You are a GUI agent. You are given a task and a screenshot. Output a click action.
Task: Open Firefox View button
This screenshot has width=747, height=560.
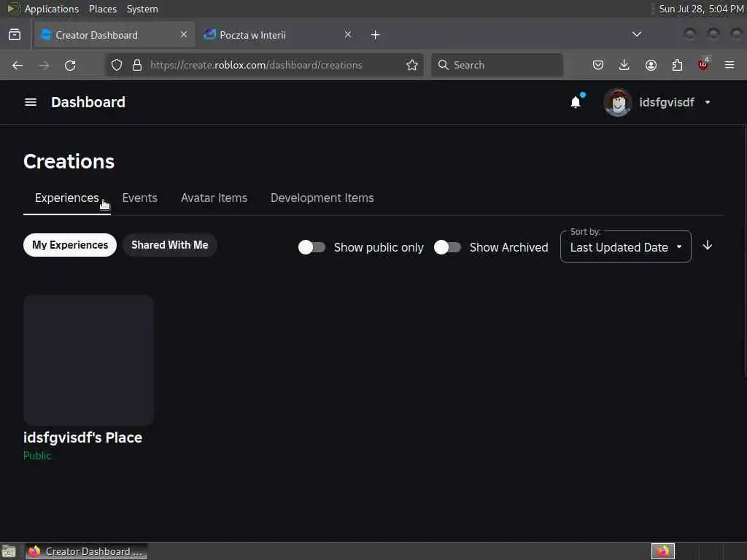(x=15, y=35)
